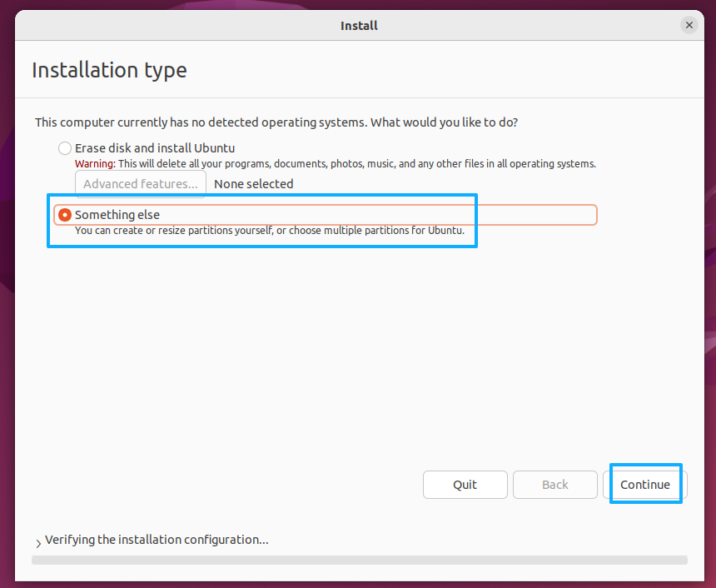Click the None selected label

(253, 184)
